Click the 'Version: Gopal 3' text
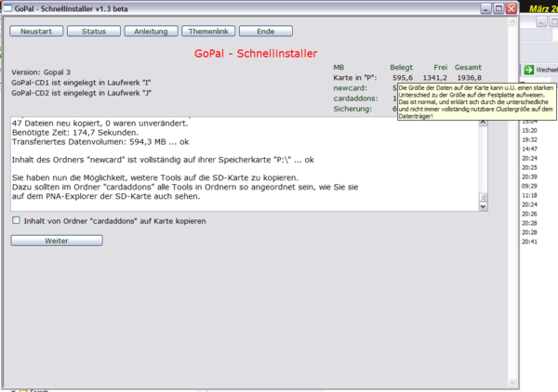Viewport: 558px width, 392px height. pyautogui.click(x=41, y=72)
